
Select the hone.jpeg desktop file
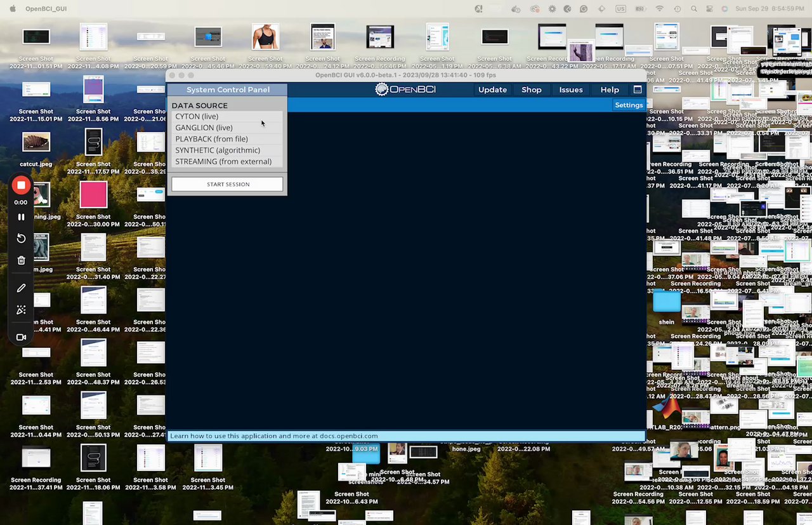coord(466,448)
